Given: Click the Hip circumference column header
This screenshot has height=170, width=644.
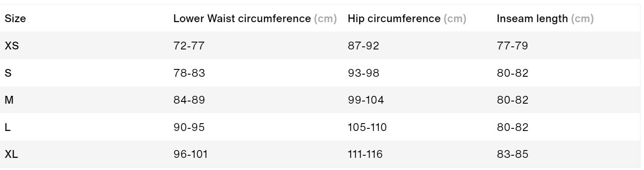Looking at the screenshot, I should pos(406,19).
